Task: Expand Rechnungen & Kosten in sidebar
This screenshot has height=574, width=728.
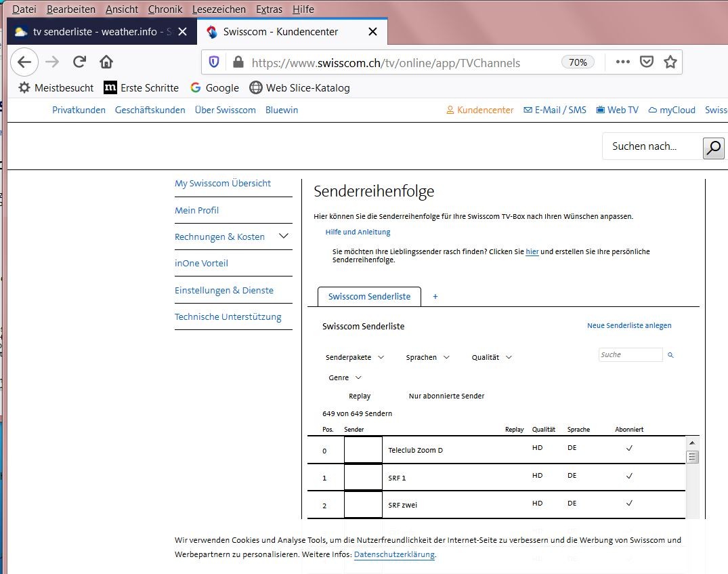Action: click(284, 237)
